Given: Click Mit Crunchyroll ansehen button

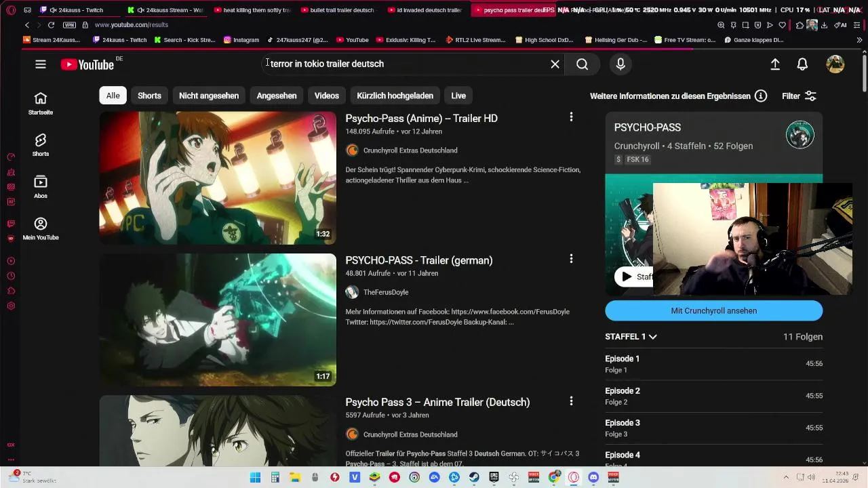Looking at the screenshot, I should (x=713, y=310).
